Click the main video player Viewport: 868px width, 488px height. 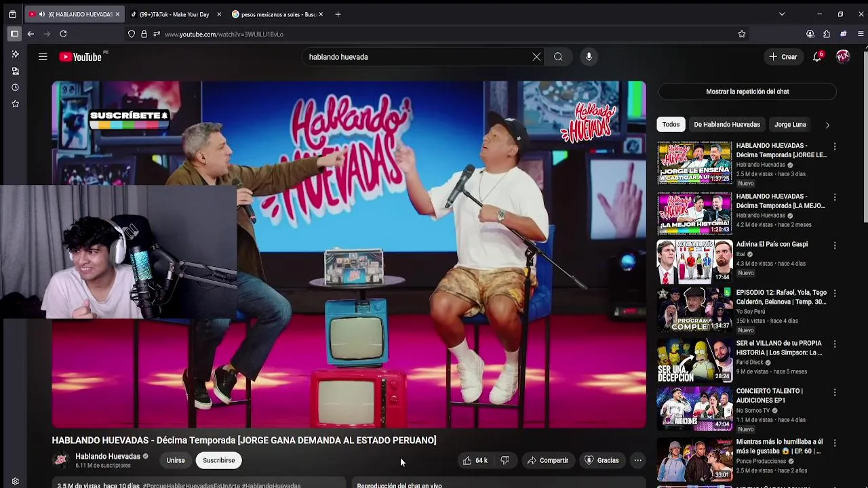(349, 254)
